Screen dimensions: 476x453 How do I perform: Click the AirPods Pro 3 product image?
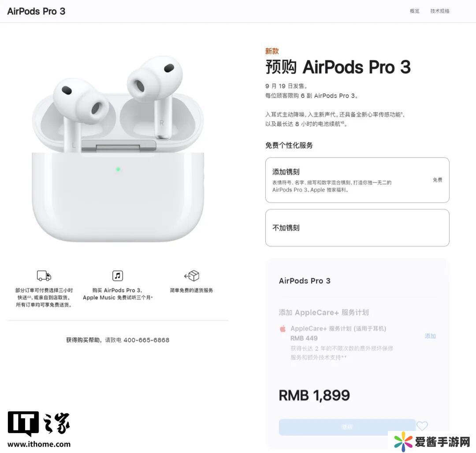tap(118, 149)
